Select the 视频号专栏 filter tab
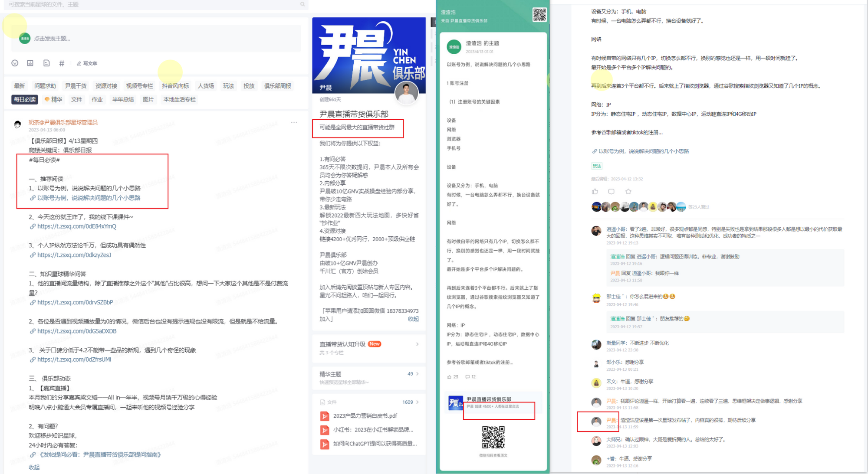868x474 pixels. [140, 86]
